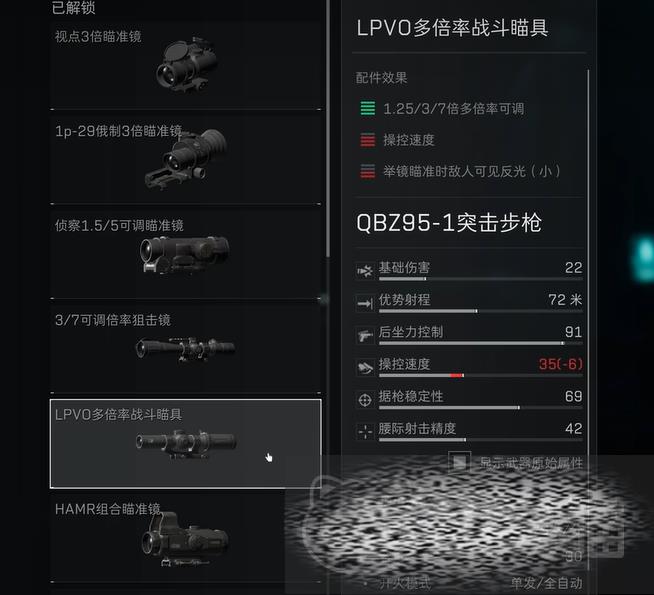This screenshot has width=654, height=595.
Task: Pick the 3/7可调倍率狙击镜 sniper scope
Action: [x=186, y=348]
